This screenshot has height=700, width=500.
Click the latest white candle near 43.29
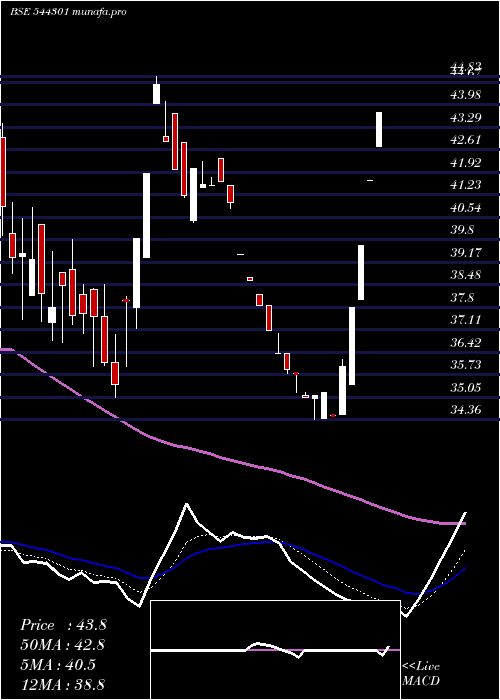click(379, 129)
